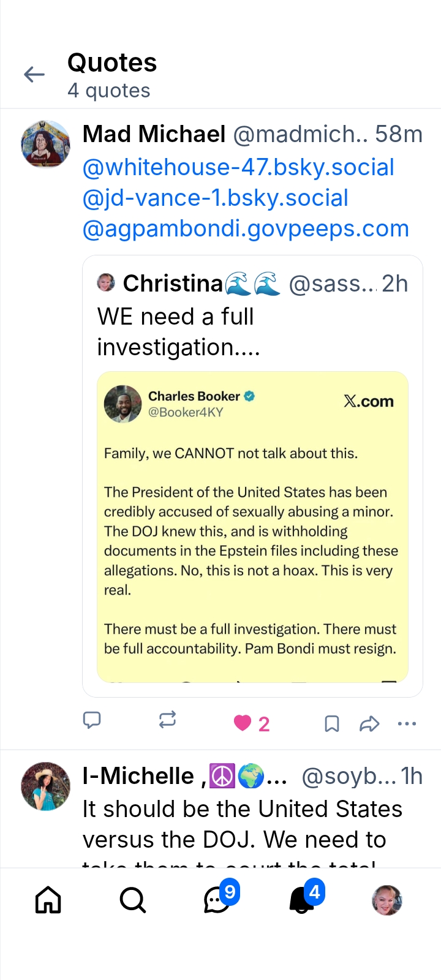
Task: Open Mad Michael's profile avatar
Action: coord(46,144)
